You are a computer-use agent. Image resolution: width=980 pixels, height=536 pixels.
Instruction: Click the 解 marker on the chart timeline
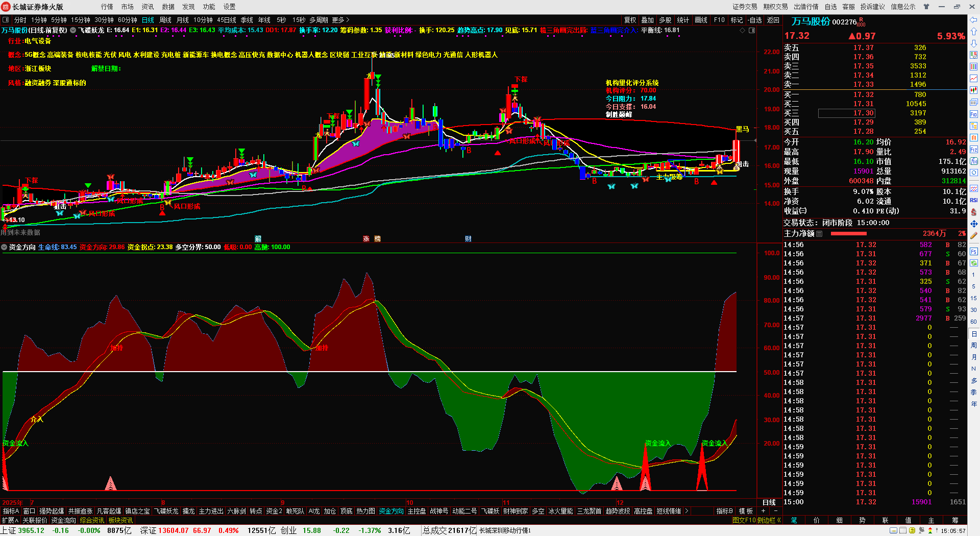(258, 239)
